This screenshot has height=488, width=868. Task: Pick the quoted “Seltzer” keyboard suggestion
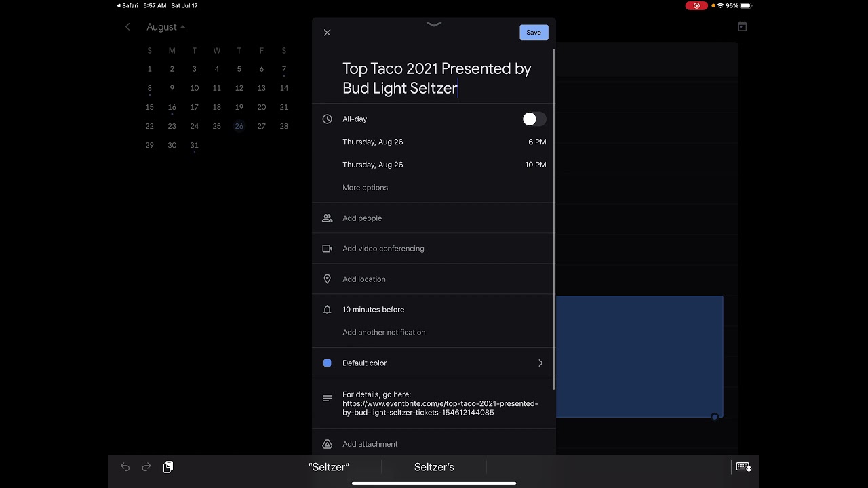(x=329, y=467)
